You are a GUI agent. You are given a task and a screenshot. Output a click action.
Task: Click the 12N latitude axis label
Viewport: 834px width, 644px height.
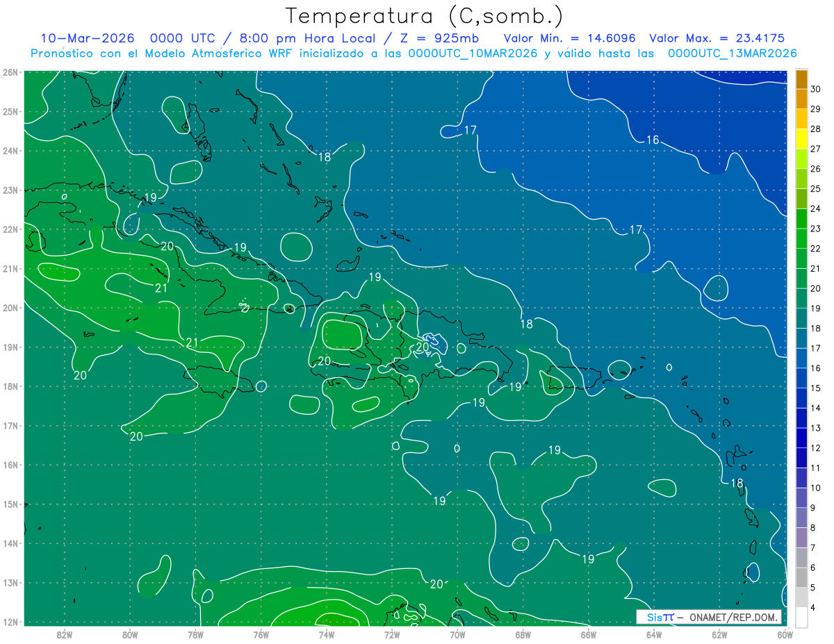[x=10, y=622]
